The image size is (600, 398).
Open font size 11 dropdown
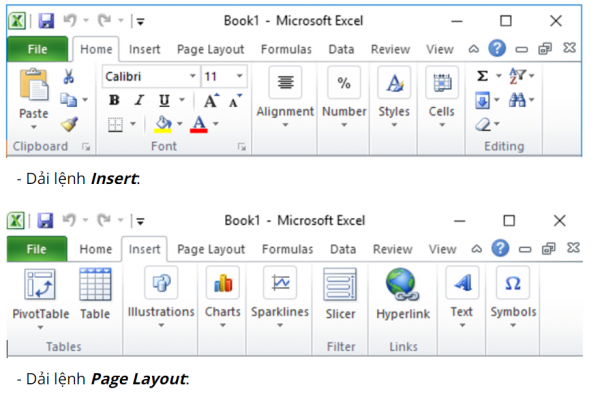point(240,76)
